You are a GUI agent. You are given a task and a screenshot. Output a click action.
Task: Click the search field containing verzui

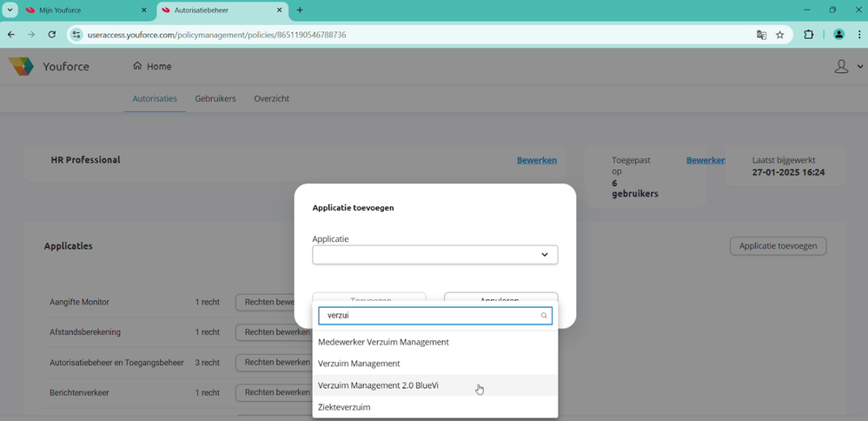click(435, 315)
